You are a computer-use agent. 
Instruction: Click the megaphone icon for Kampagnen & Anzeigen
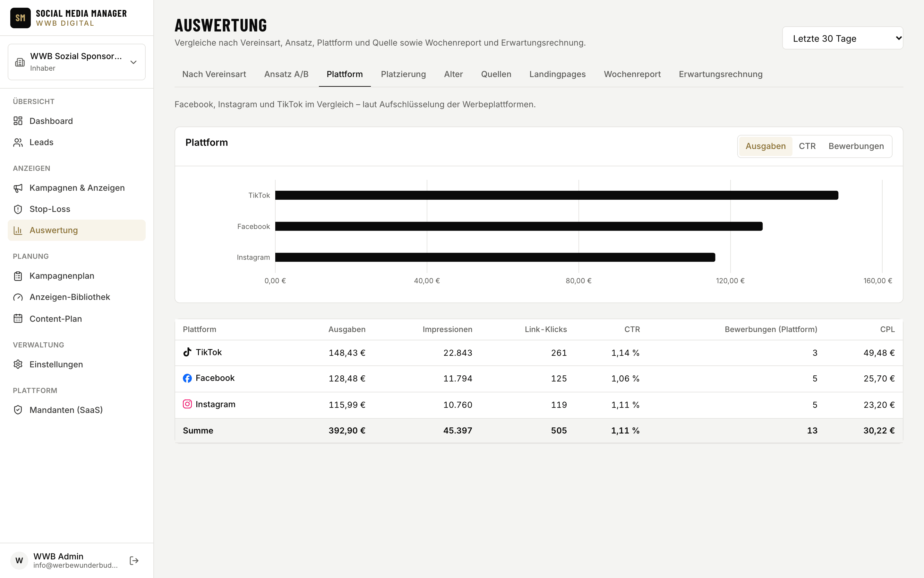[18, 188]
